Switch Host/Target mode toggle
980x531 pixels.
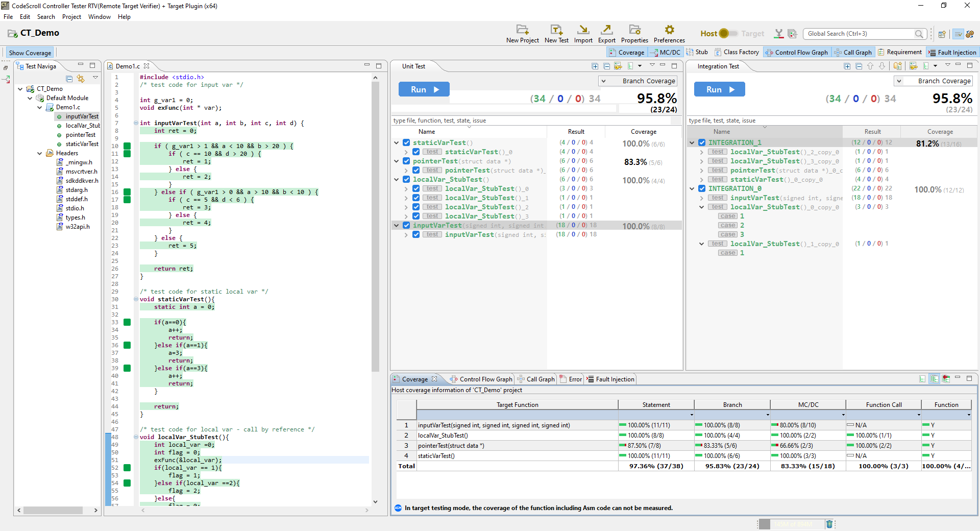pyautogui.click(x=729, y=33)
